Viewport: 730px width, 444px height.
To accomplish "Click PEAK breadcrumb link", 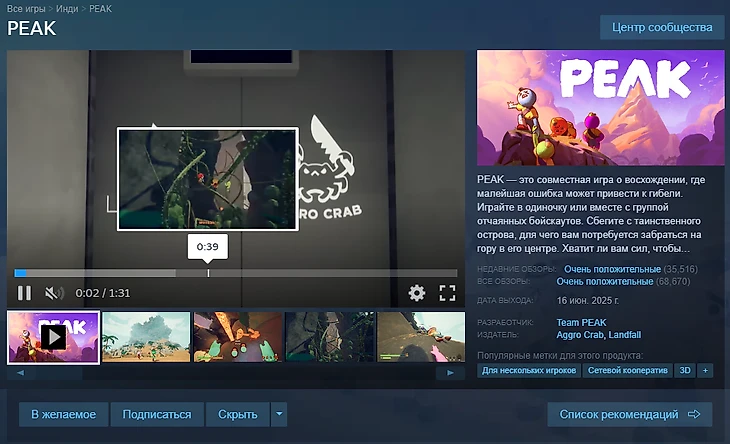I will point(100,9).
